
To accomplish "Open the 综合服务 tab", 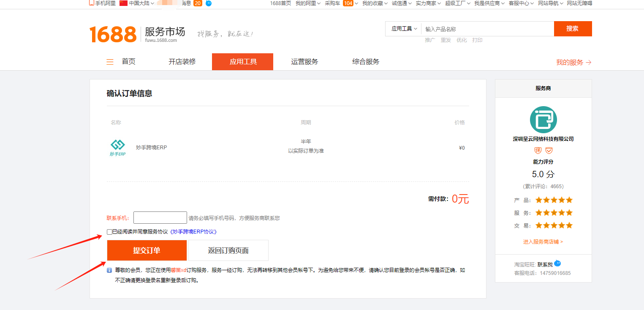I will pyautogui.click(x=366, y=62).
